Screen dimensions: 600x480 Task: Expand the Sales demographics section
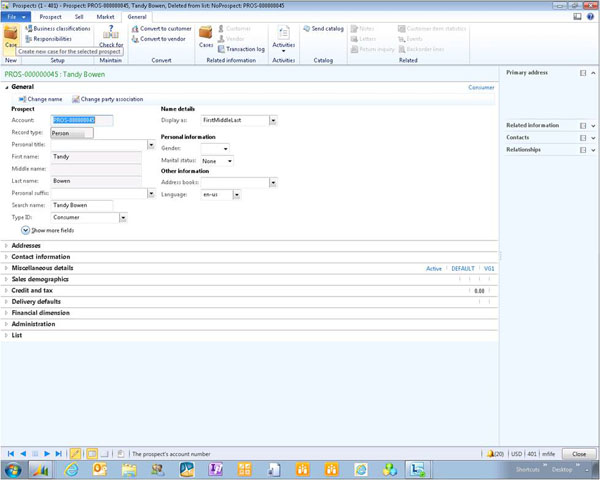[x=40, y=279]
